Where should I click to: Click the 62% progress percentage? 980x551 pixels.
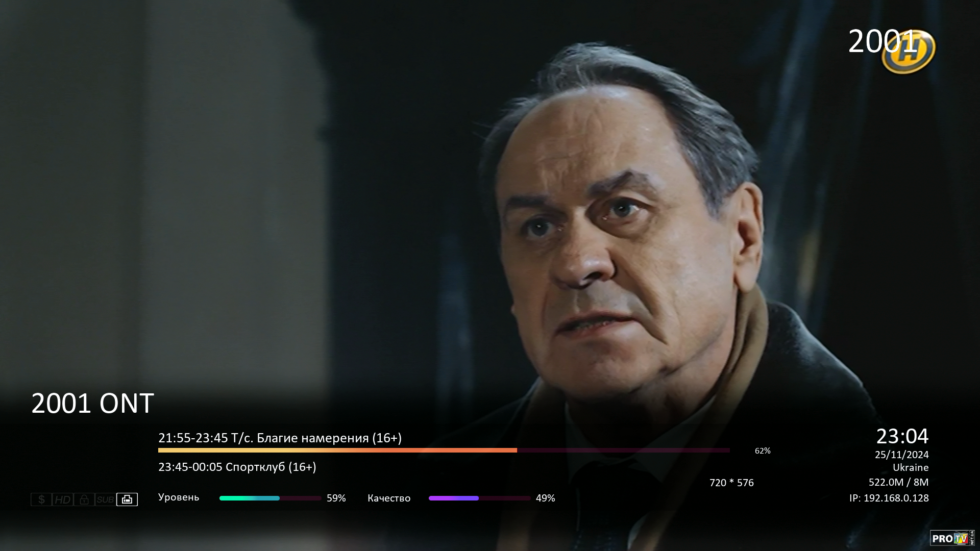763,451
